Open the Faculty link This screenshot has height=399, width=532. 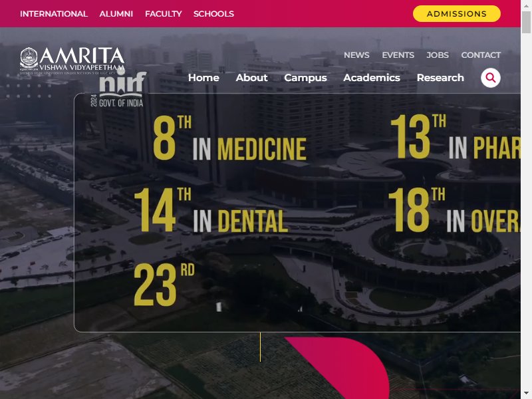(x=163, y=13)
